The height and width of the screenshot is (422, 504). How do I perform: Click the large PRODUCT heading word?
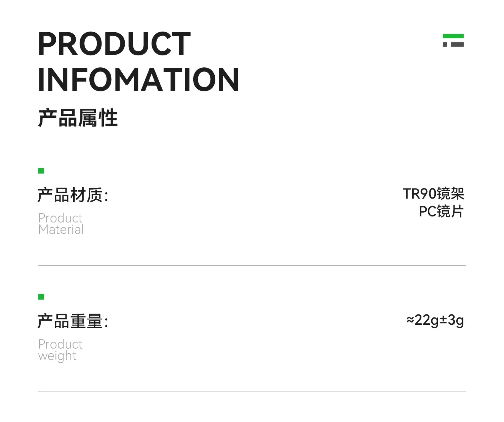114,44
